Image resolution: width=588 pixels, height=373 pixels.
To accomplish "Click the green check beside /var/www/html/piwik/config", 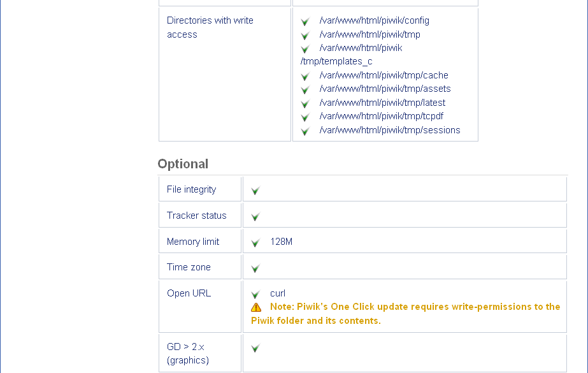I will (305, 22).
